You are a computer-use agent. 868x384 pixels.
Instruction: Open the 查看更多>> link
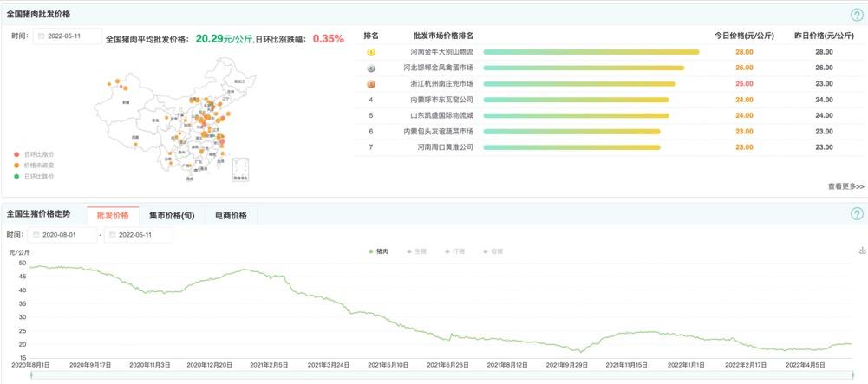(845, 186)
